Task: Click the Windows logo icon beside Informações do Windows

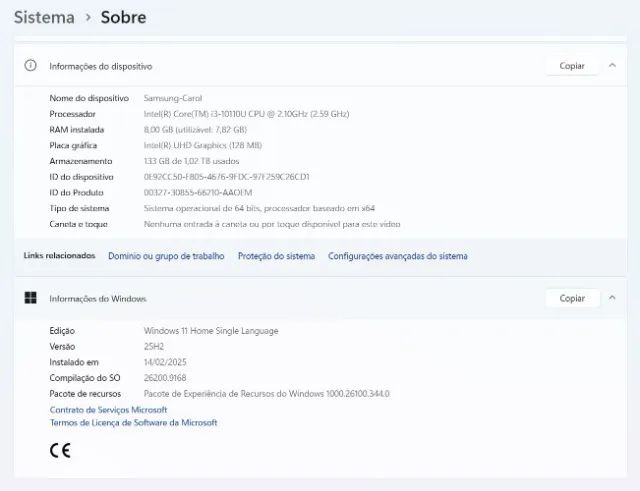Action: pos(30,298)
